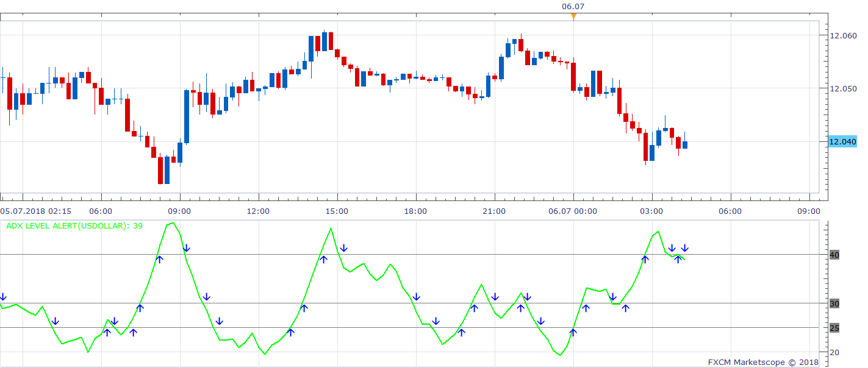Viewport: 868px width, 368px height.
Task: Select the 25 level label on ADX pane
Action: pos(834,328)
